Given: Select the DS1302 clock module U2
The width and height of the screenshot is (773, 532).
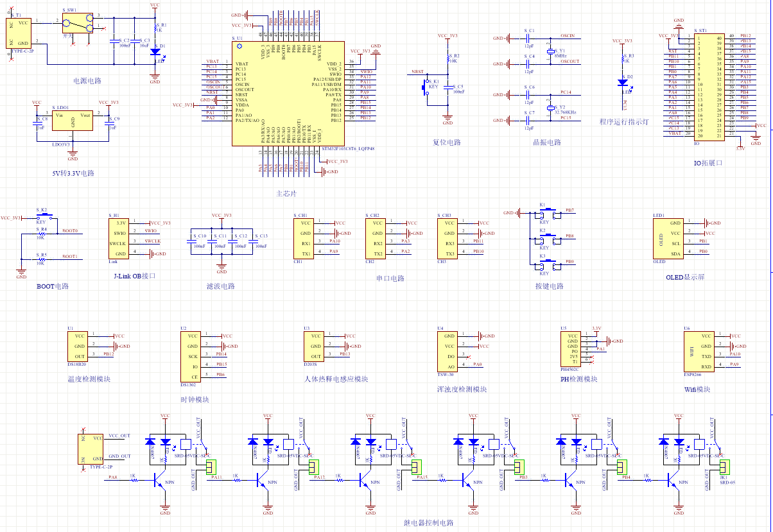Looking at the screenshot, I should [191, 356].
